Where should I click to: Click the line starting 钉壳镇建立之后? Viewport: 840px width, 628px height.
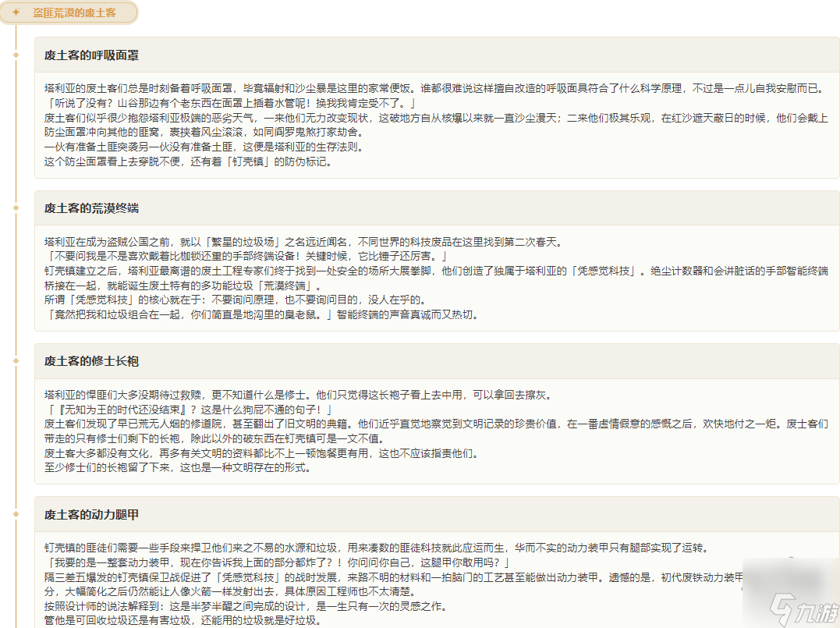pyautogui.click(x=436, y=271)
